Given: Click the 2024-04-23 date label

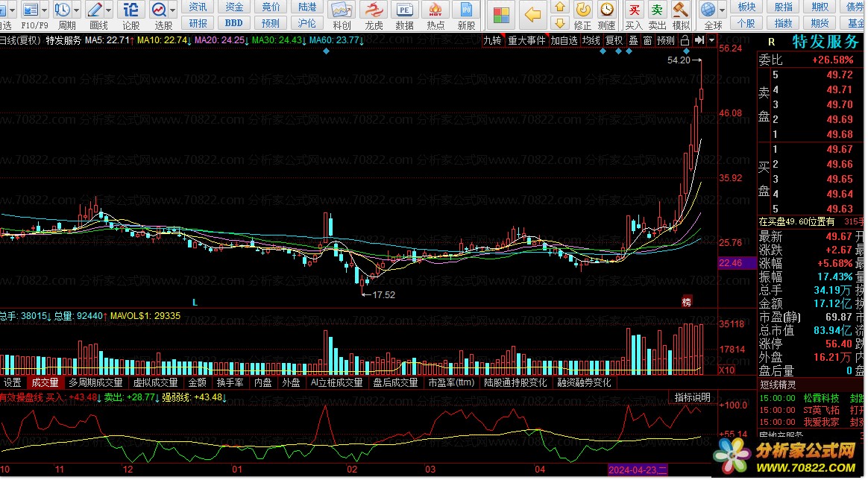Looking at the screenshot, I should (638, 470).
